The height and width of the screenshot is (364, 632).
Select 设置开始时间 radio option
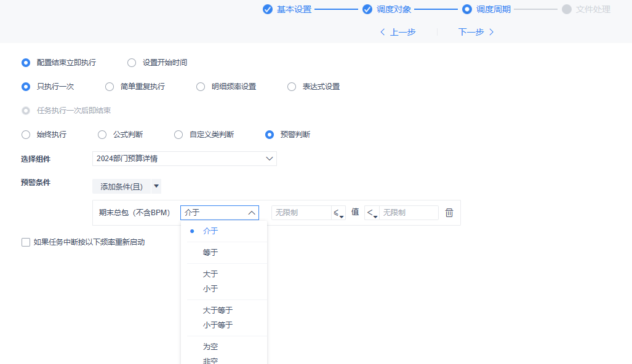132,62
